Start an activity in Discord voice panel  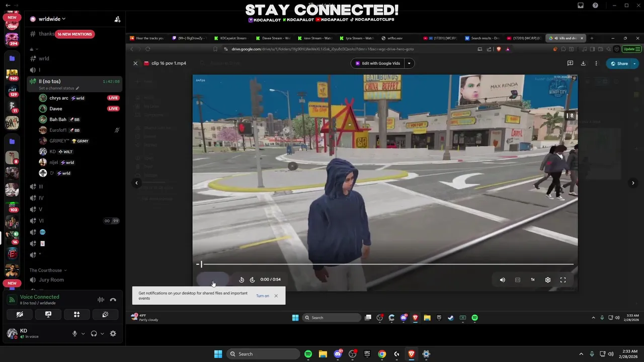point(77,314)
